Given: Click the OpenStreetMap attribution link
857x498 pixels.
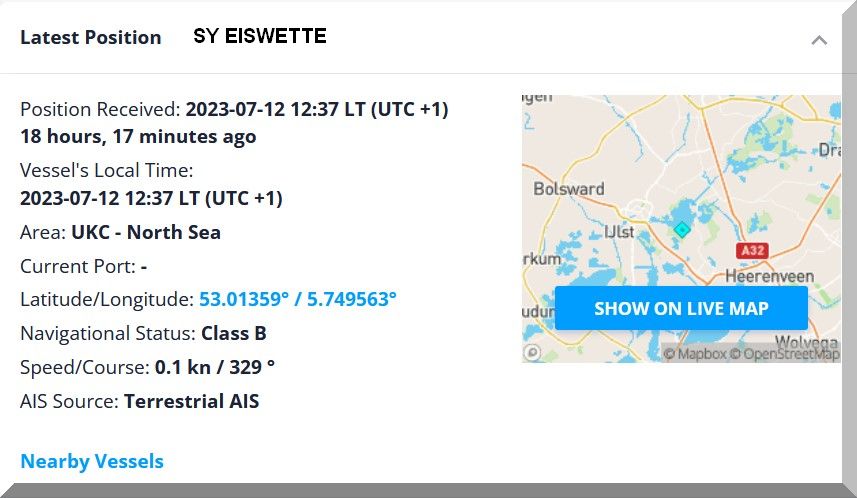Looking at the screenshot, I should point(784,354).
